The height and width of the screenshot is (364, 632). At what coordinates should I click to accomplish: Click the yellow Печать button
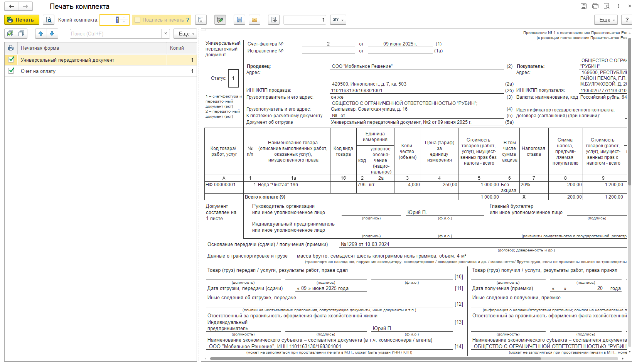click(22, 20)
